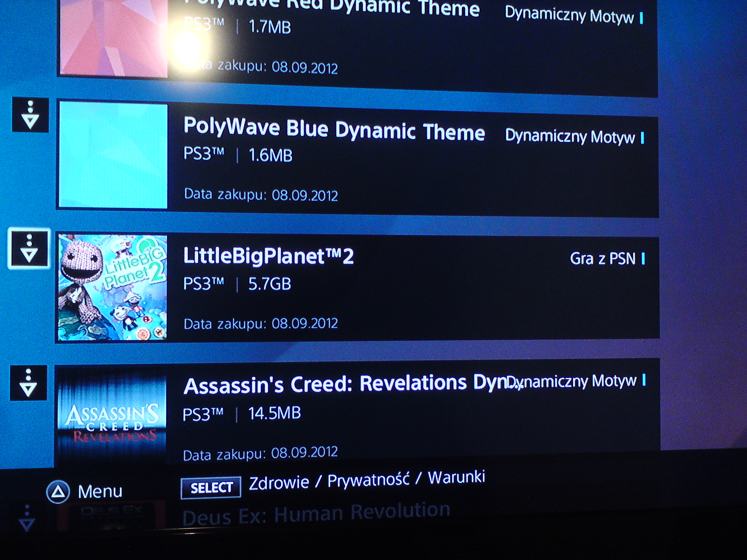
Task: Open LittleBigPlanet 2 cover thumbnail
Action: 112,287
